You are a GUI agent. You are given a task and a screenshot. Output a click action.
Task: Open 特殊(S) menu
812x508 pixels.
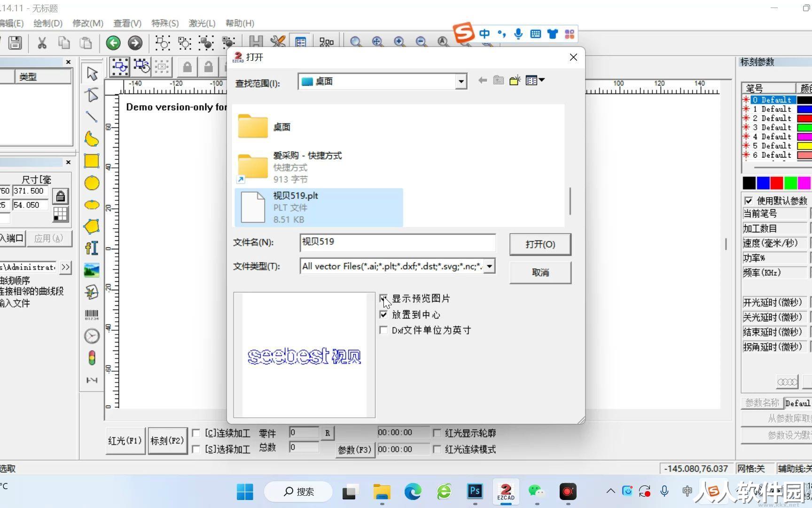coord(165,23)
